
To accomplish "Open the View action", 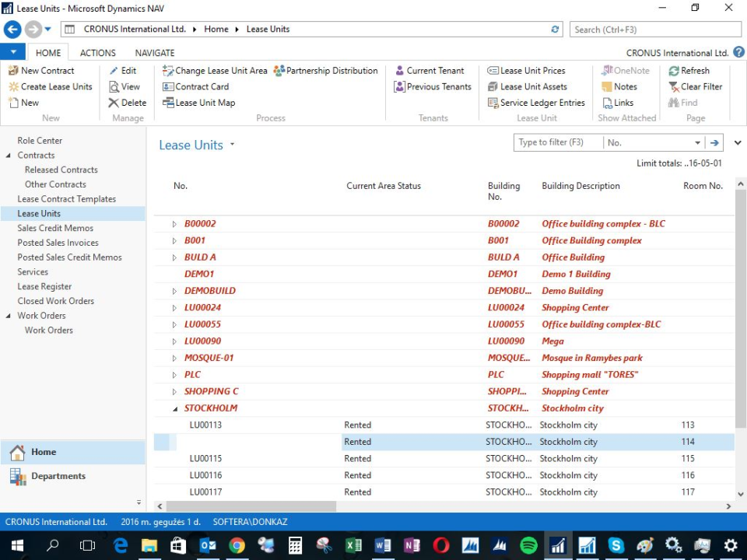I will point(124,86).
